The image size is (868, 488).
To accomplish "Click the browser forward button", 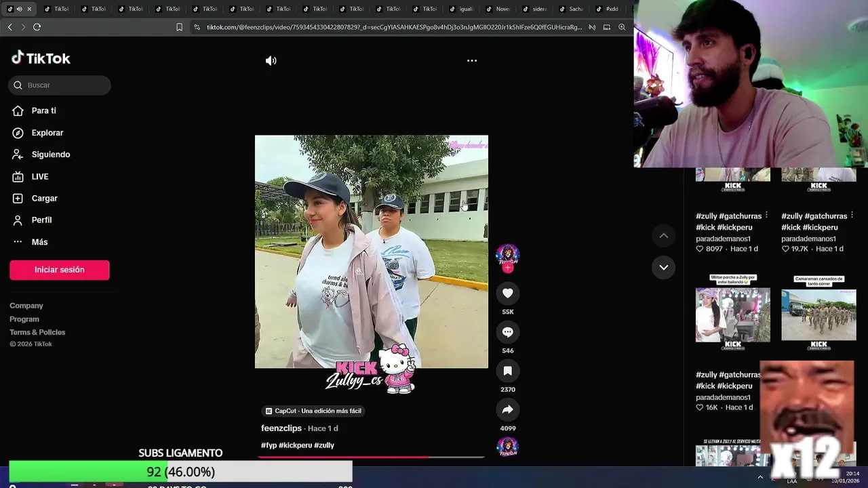I will point(23,27).
